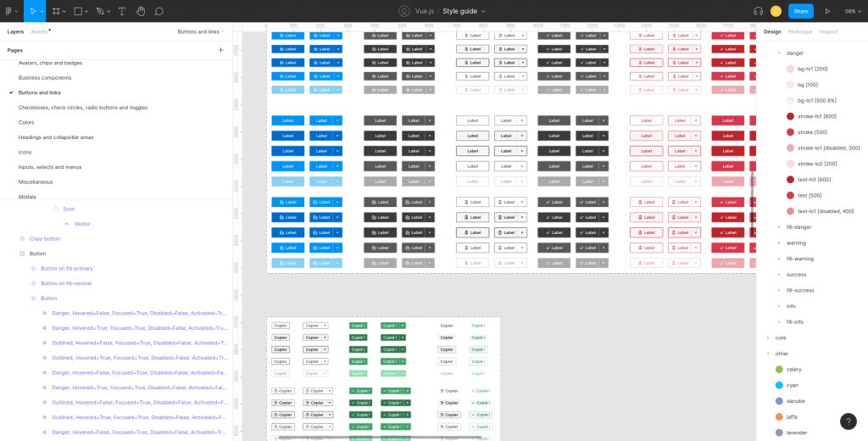Viewport: 868px width, 441px height.
Task: Open the 58% zoom dropdown
Action: 851,11
